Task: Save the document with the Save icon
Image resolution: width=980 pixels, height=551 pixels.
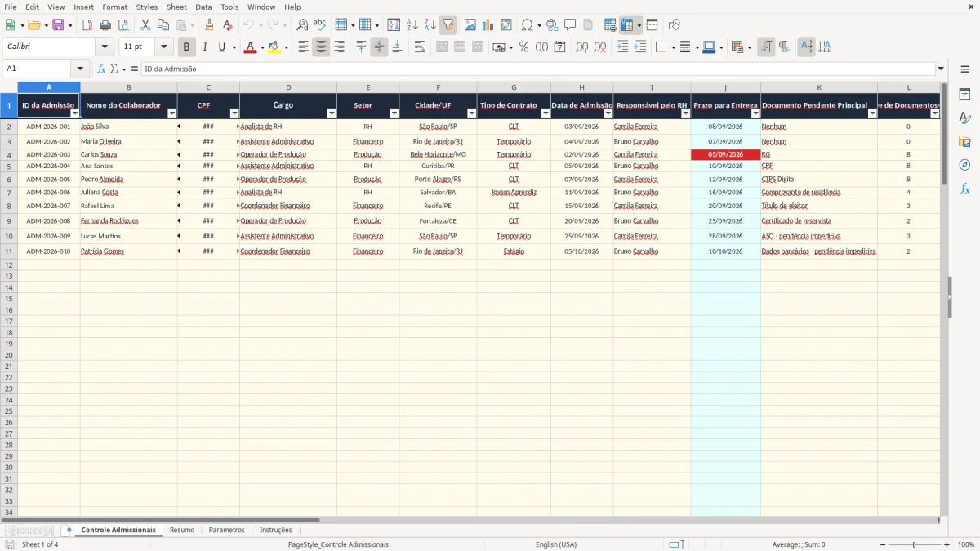Action: tap(58, 25)
